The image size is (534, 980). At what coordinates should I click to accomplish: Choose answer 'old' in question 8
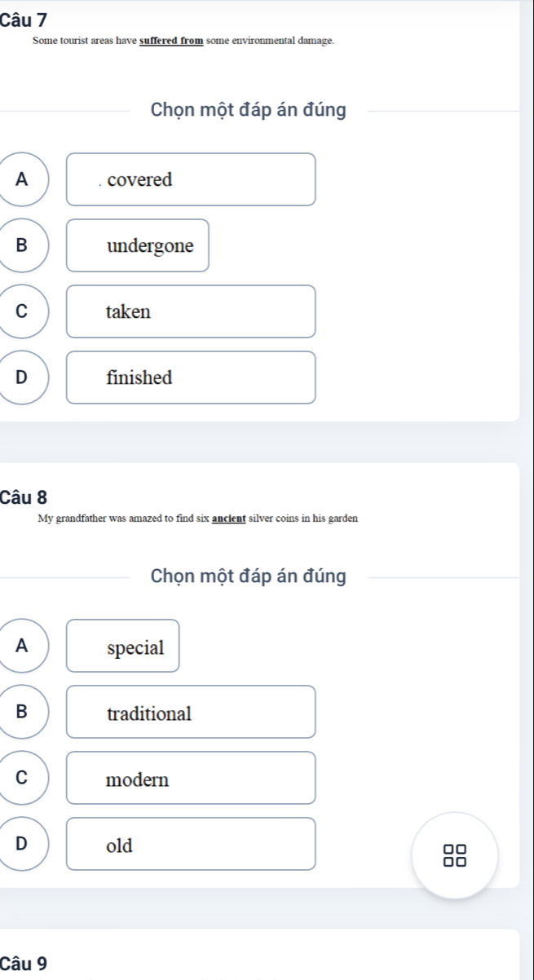(x=191, y=844)
